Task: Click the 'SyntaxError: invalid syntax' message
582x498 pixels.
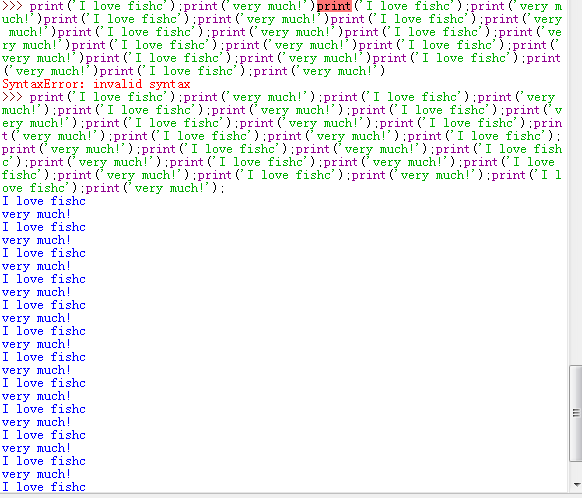Action: pos(96,84)
